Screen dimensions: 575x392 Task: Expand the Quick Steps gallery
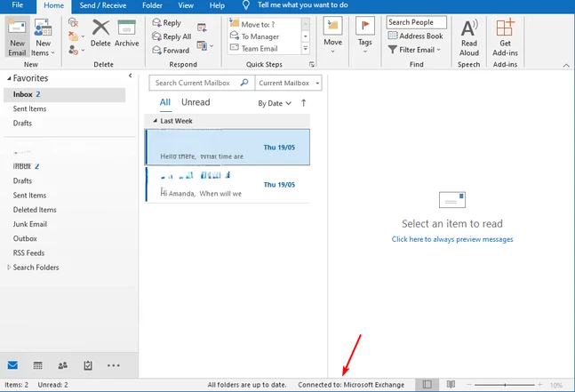306,48
